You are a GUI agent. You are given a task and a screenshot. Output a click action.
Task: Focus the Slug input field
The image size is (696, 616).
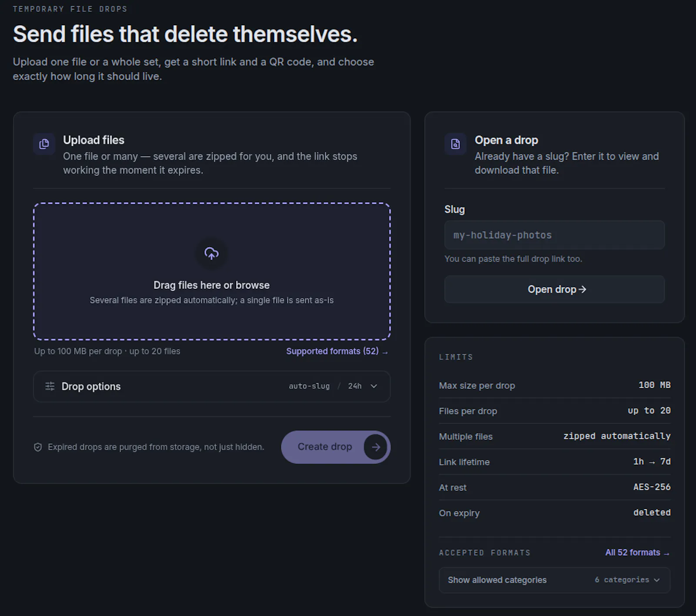click(x=554, y=235)
